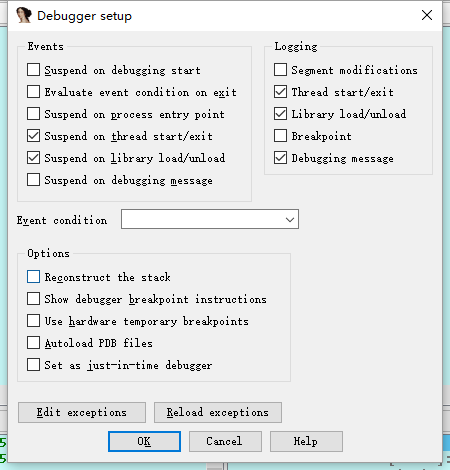Disable Suspend on library load/unload
This screenshot has width=450, height=470.
pos(33,158)
